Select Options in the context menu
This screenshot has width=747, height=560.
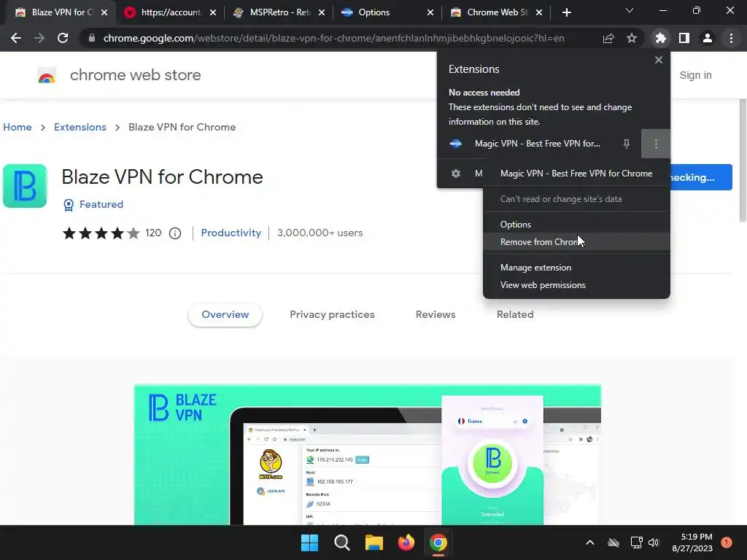[x=576, y=225]
